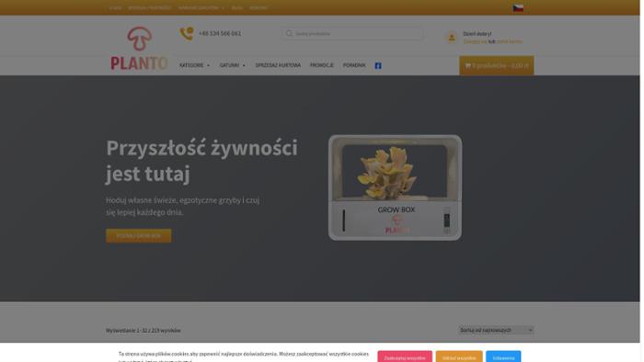Open the Promocje menu item
Screen dimensions: 644x362
click(x=322, y=65)
